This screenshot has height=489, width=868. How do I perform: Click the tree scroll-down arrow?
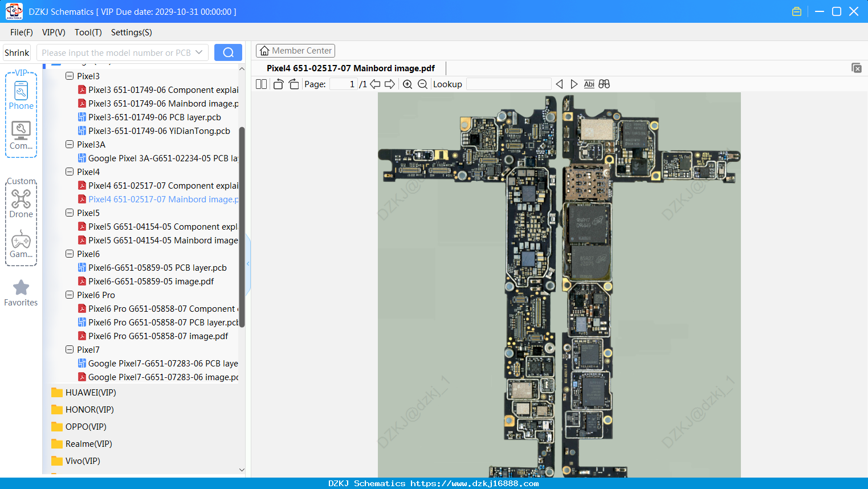(x=242, y=470)
